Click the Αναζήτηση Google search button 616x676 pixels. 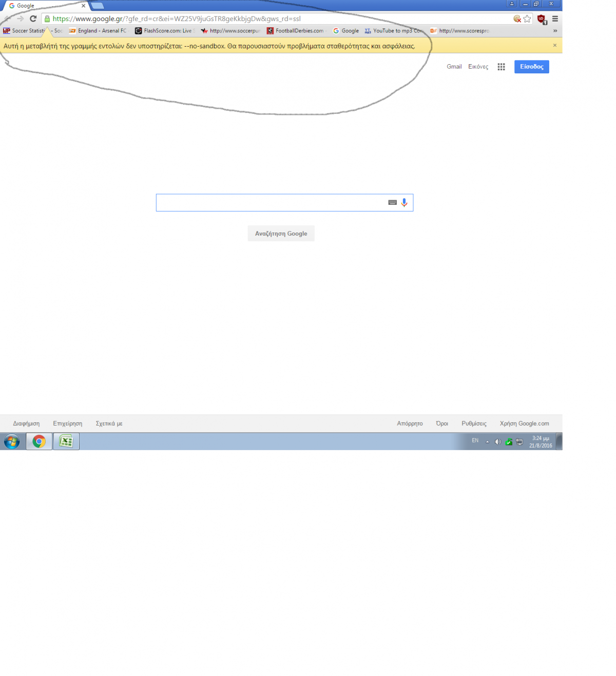[281, 234]
